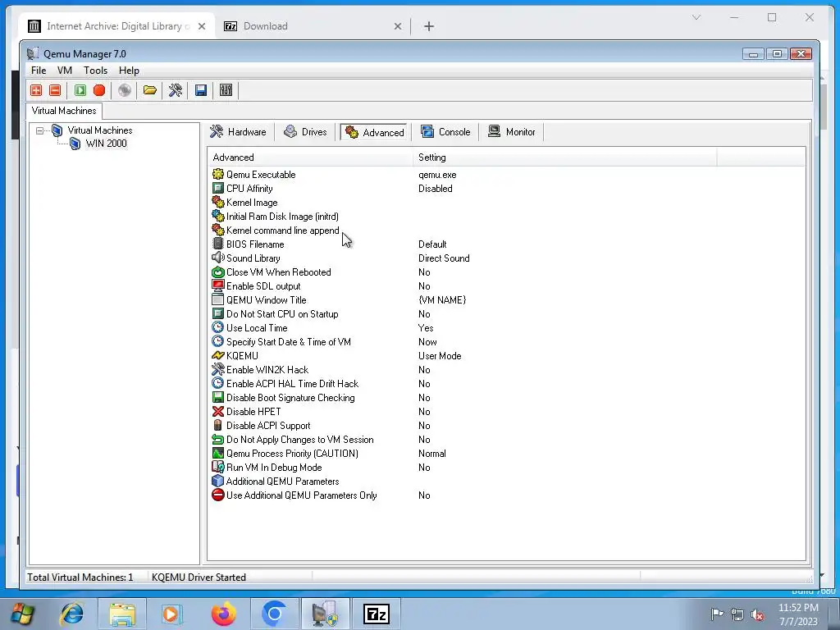Click the Direct Sound setting value
Viewport: 840px width, 630px height.
tap(444, 258)
